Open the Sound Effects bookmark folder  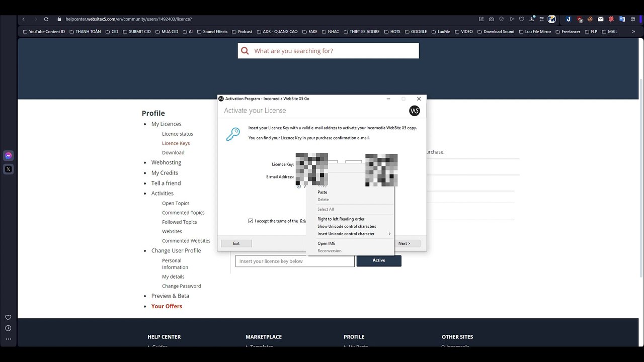[x=212, y=32]
